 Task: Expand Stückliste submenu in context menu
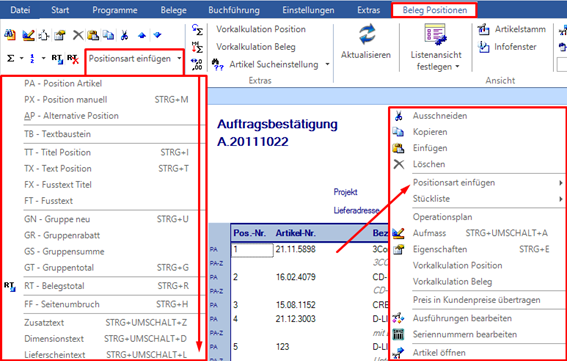560,199
